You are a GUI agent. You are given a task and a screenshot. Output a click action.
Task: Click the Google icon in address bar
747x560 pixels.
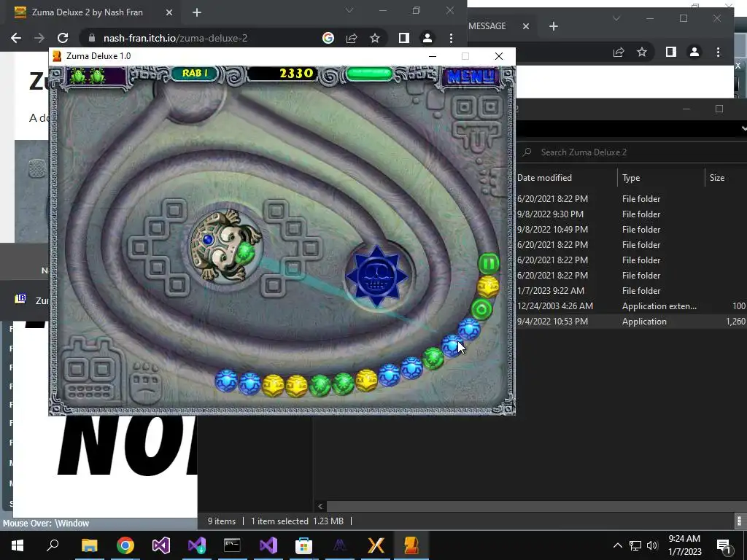tap(328, 38)
